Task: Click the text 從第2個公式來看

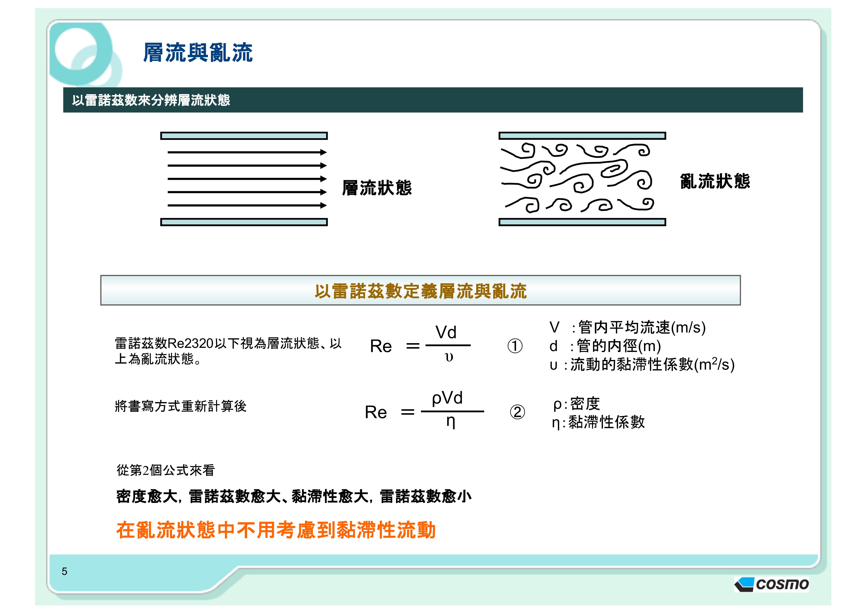Action: (166, 470)
